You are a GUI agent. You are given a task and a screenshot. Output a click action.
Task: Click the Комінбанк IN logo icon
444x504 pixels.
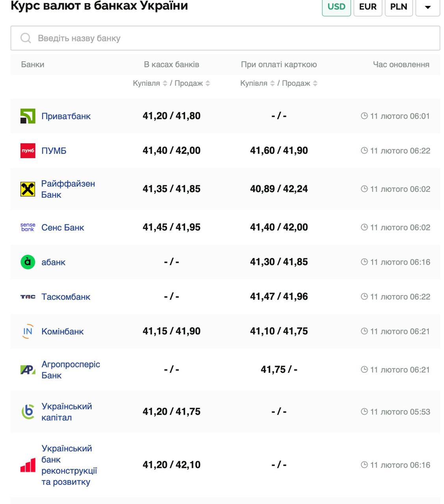point(28,331)
